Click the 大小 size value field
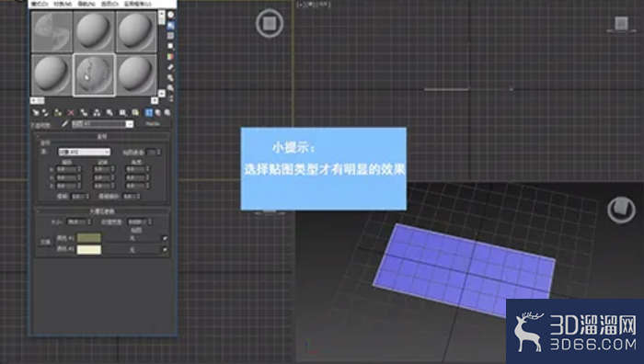644x364 pixels. 76,222
